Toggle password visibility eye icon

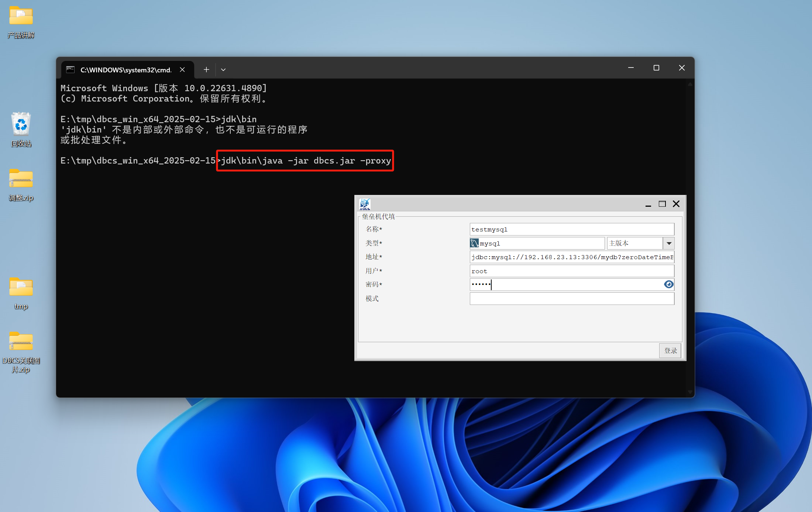[668, 284]
